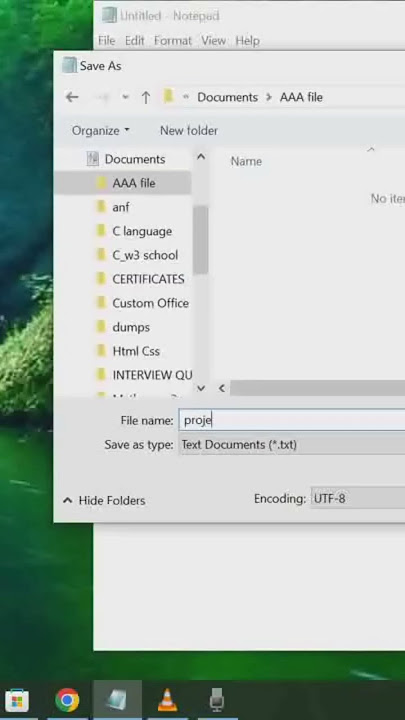The width and height of the screenshot is (405, 720).
Task: Open Notepad's View menu
Action: [214, 41]
